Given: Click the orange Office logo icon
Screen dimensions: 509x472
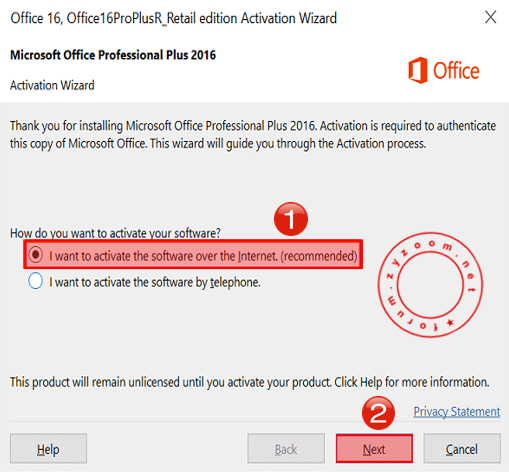Looking at the screenshot, I should point(418,70).
